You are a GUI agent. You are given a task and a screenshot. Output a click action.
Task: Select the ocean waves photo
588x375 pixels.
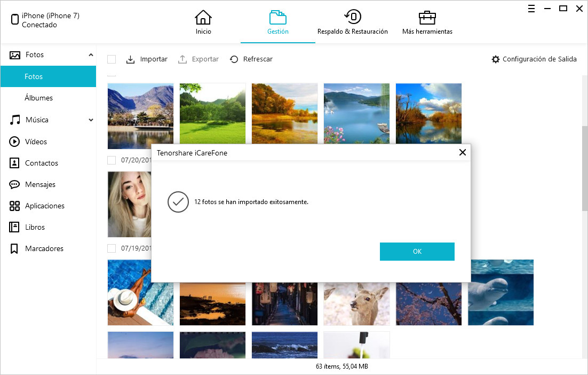pyautogui.click(x=284, y=345)
